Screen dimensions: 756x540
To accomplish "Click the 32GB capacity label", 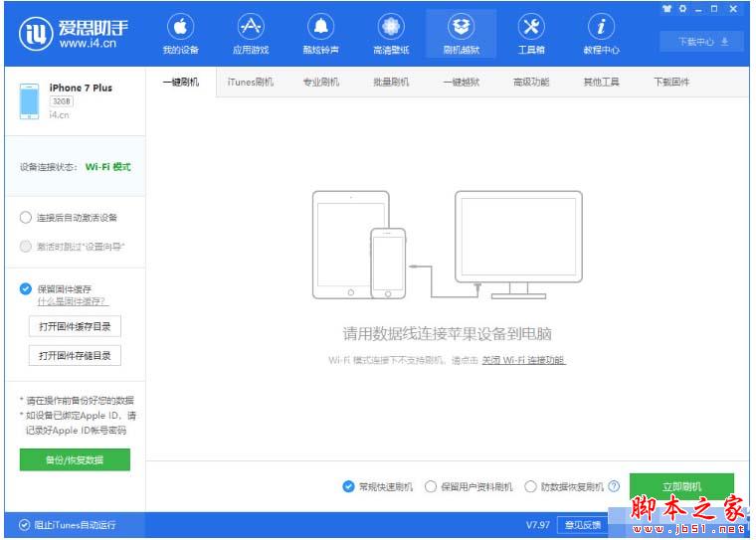I will 62,101.
